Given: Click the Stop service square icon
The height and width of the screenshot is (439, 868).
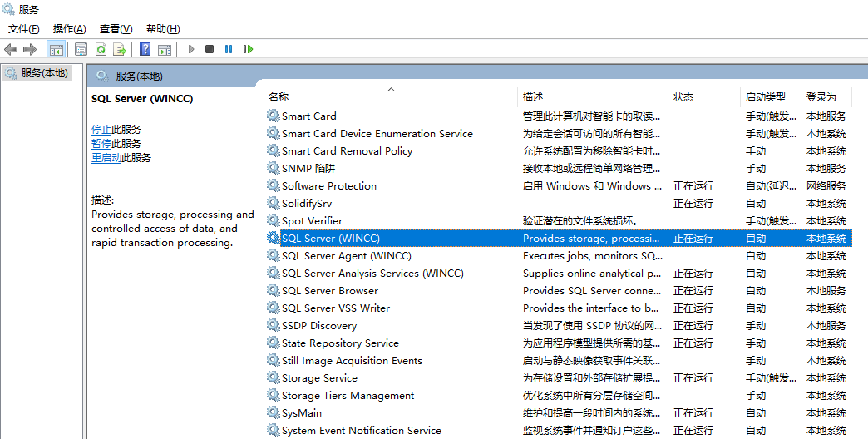Looking at the screenshot, I should pyautogui.click(x=210, y=49).
